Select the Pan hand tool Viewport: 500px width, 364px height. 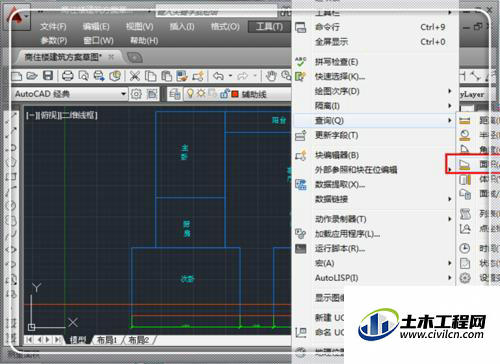point(271,76)
